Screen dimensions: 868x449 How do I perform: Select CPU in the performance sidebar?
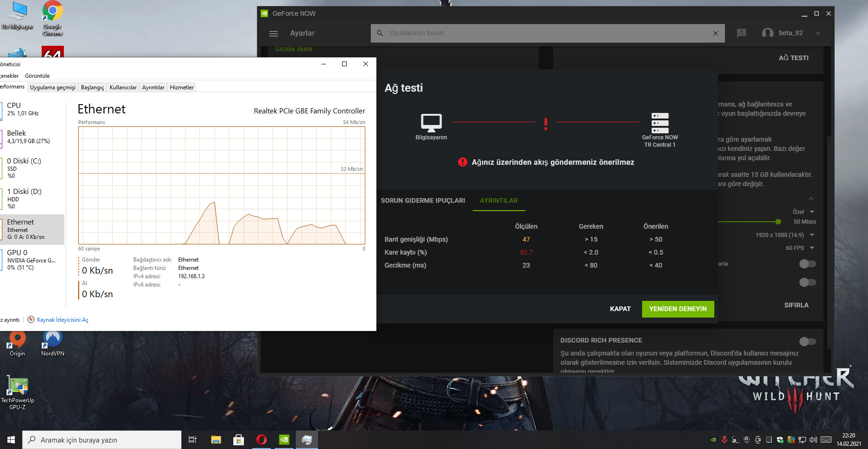(x=32, y=109)
